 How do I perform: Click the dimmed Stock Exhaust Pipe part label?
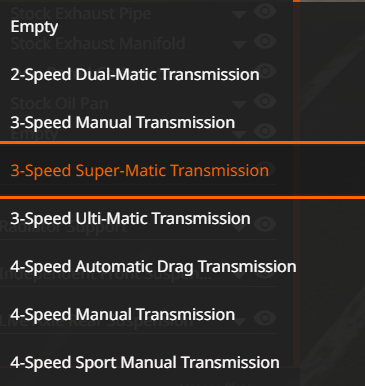81,13
